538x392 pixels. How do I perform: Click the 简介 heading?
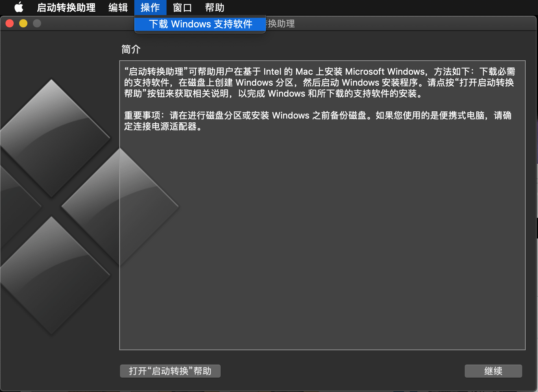(x=131, y=49)
